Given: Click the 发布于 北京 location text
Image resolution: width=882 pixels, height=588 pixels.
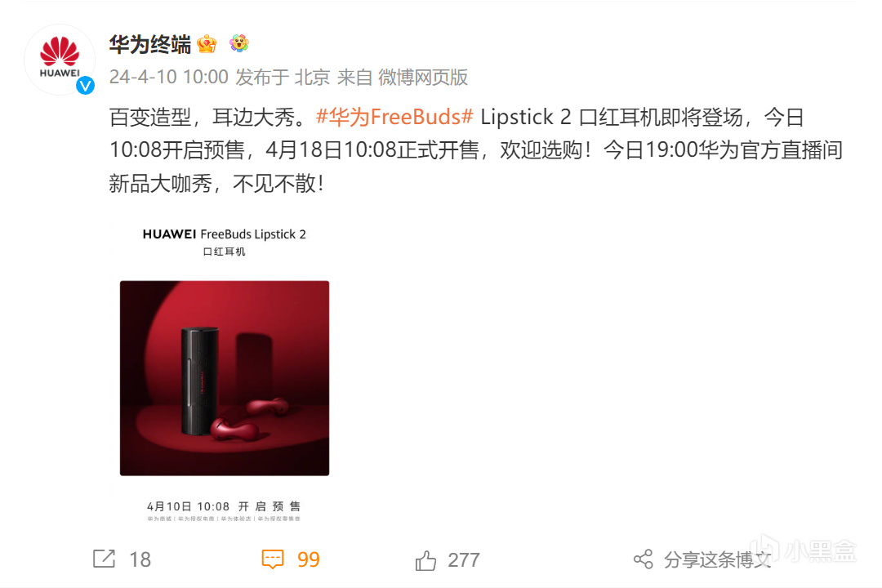Looking at the screenshot, I should [283, 77].
